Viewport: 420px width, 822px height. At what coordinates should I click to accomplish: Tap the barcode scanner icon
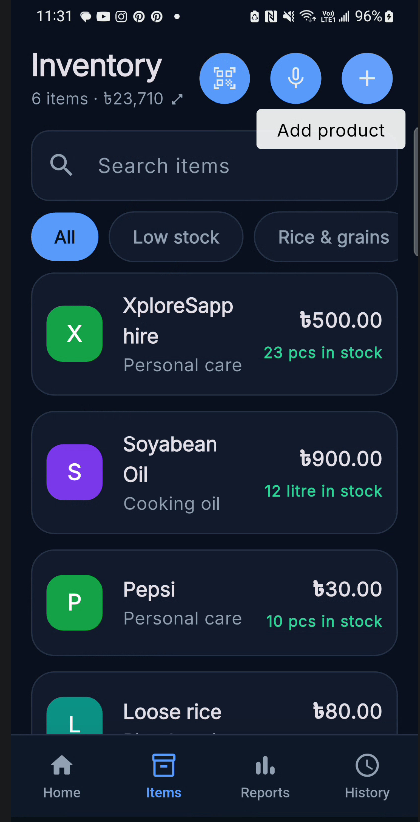(x=224, y=79)
